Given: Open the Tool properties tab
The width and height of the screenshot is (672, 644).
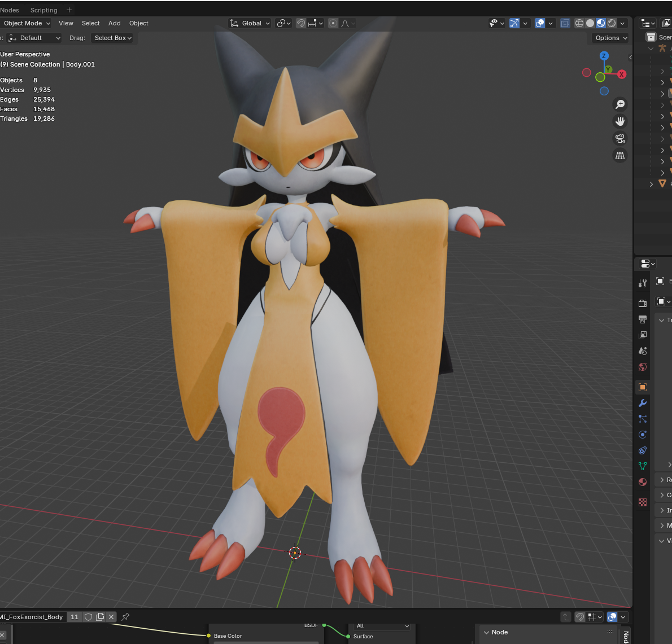Looking at the screenshot, I should click(643, 283).
